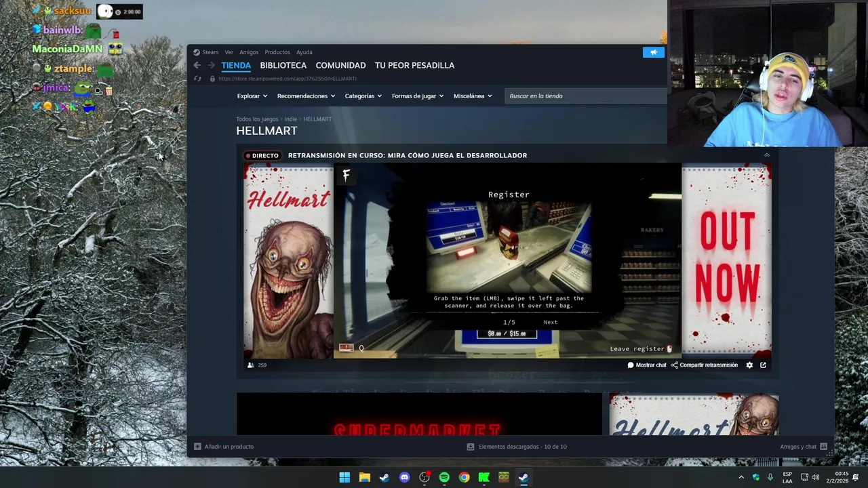Click the active Steam window taskbar icon
868x488 pixels.
click(524, 477)
